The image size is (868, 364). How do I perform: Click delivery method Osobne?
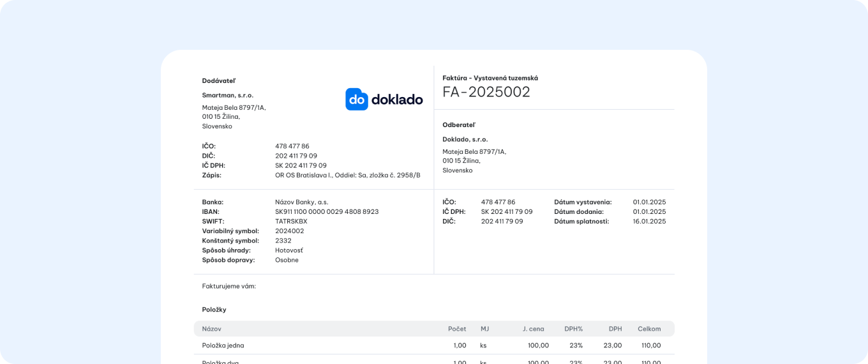click(x=287, y=260)
